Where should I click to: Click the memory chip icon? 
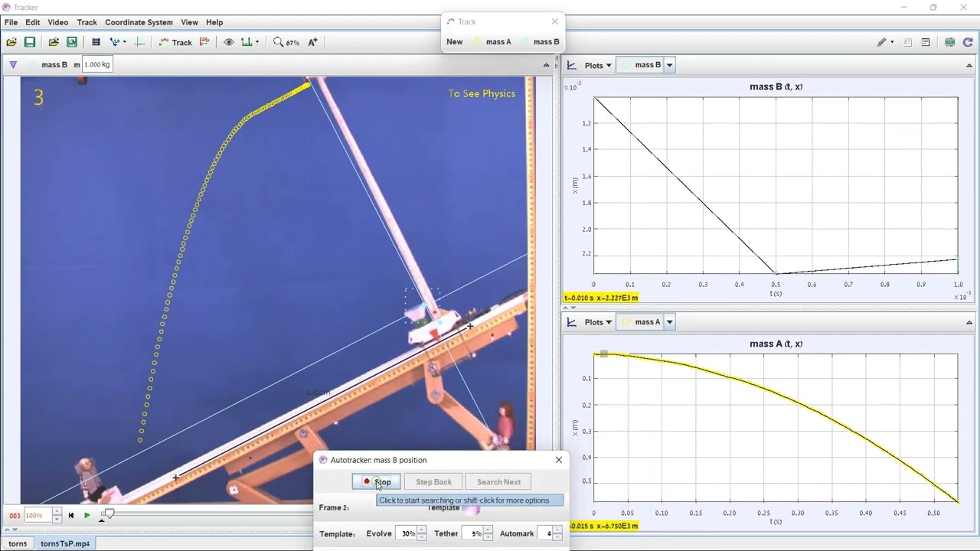tap(950, 42)
